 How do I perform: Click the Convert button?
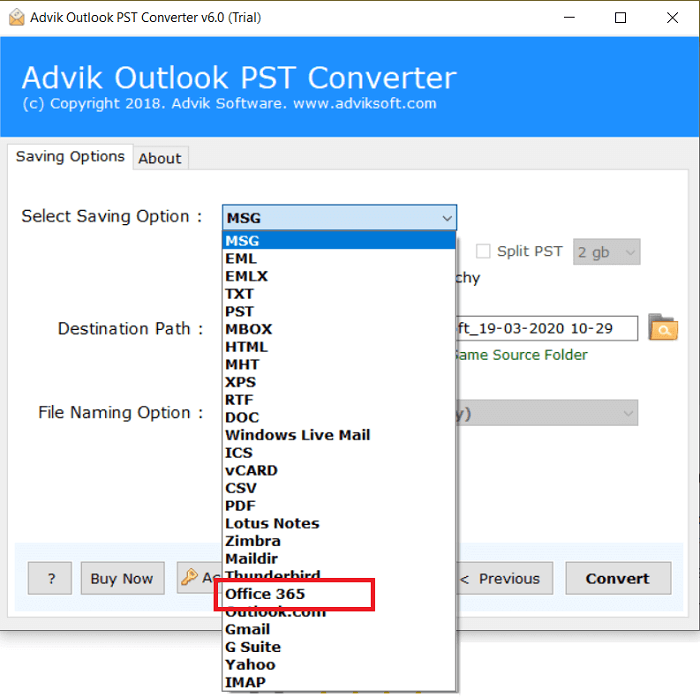(x=618, y=578)
